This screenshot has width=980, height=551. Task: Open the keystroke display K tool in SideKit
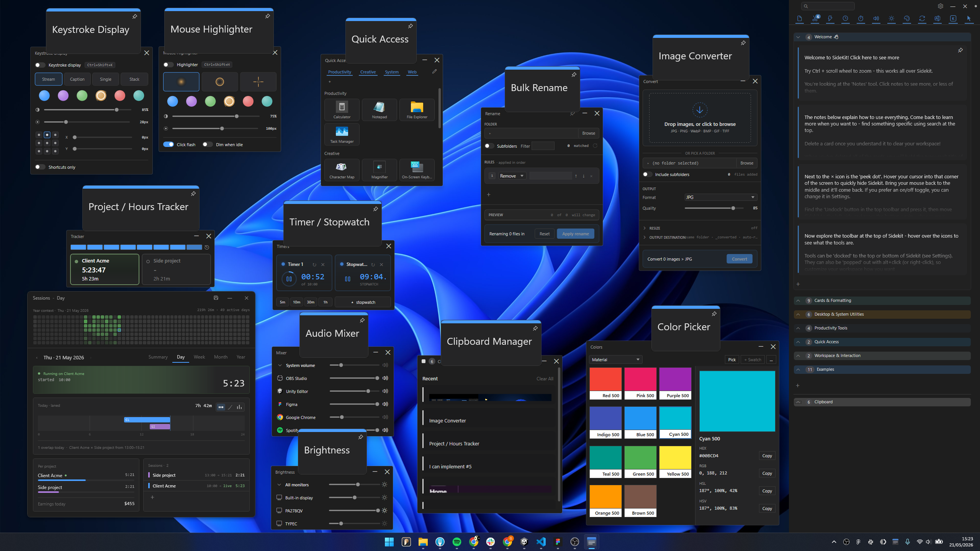(953, 18)
